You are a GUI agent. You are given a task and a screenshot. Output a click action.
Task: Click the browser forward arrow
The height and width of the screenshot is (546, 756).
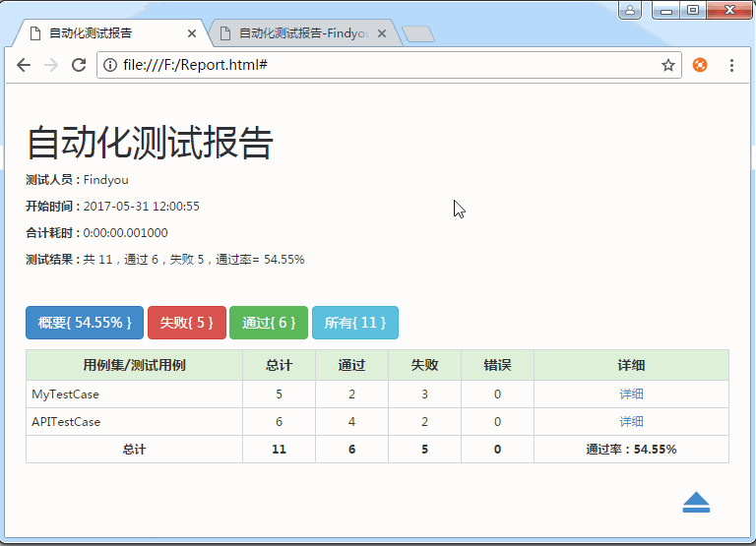click(51, 65)
